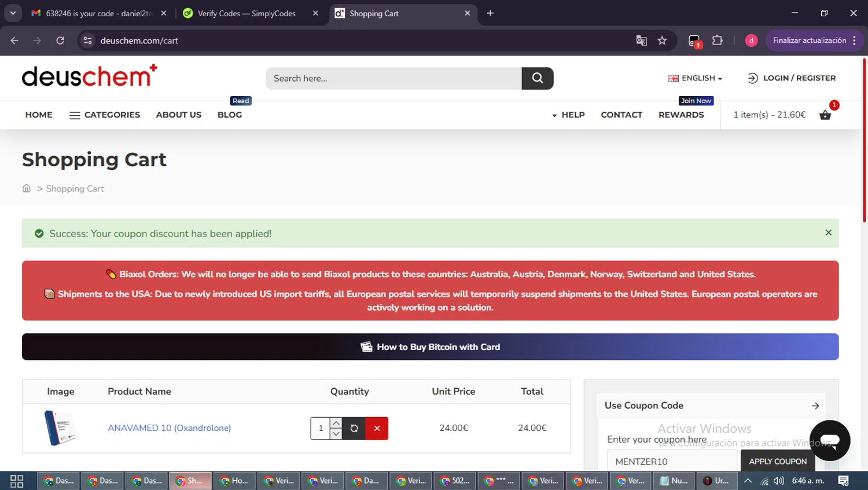
Task: Switch to the Gmail code tab
Action: pyautogui.click(x=99, y=13)
